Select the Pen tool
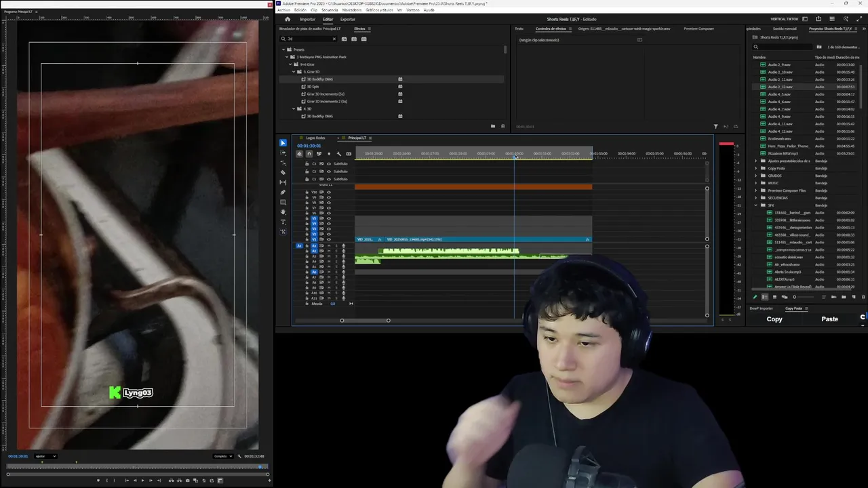 [283, 192]
